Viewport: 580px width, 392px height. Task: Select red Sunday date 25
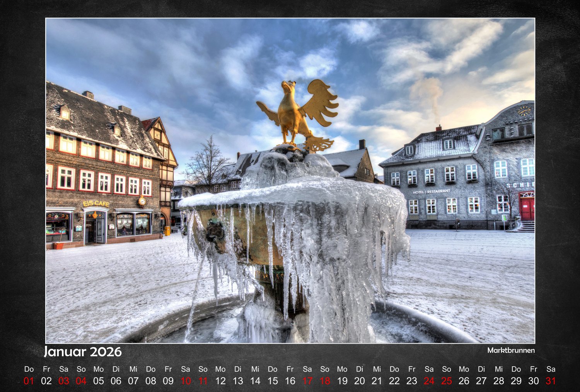pos(447,381)
